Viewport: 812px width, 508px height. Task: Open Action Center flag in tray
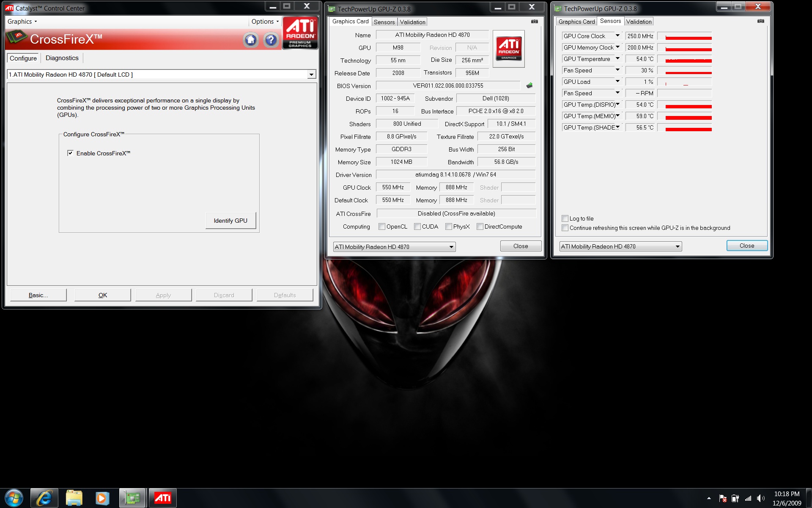[x=723, y=499]
